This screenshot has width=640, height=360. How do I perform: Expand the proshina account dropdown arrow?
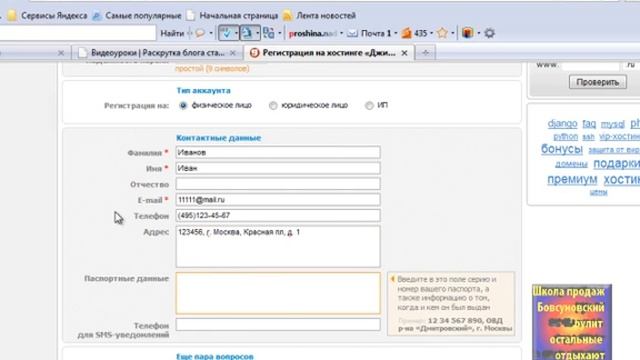tap(341, 33)
